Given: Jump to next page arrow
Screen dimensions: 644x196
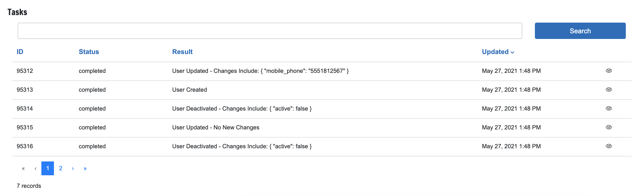Looking at the screenshot, I should (x=73, y=168).
